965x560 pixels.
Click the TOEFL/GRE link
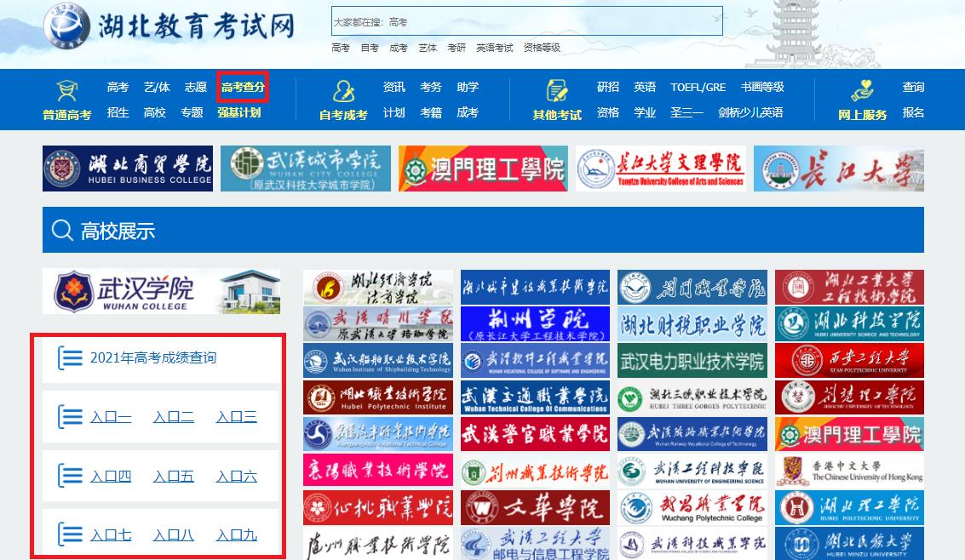698,87
